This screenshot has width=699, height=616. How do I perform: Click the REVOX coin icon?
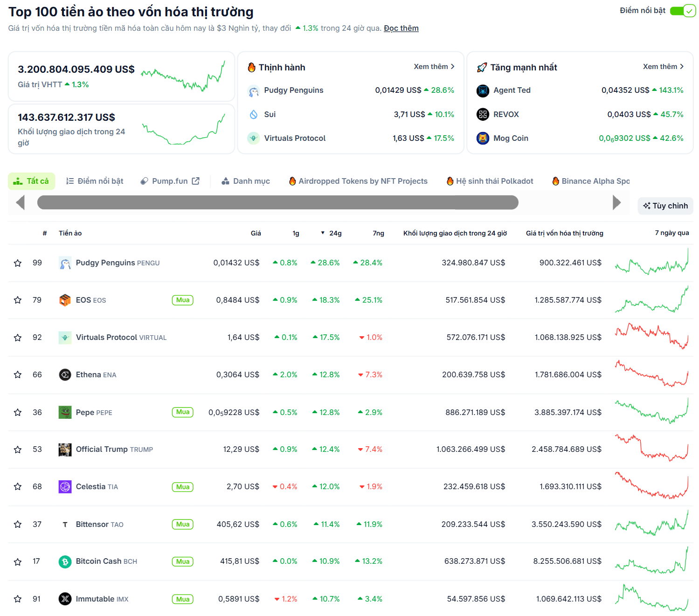point(483,114)
